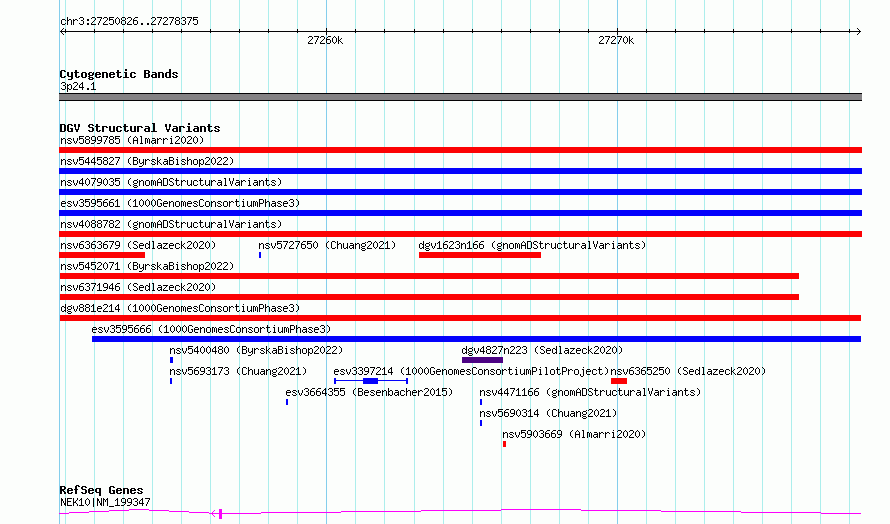Click the NEK10 exon block on gene track
Image resolution: width=890 pixels, height=524 pixels.
point(220,514)
